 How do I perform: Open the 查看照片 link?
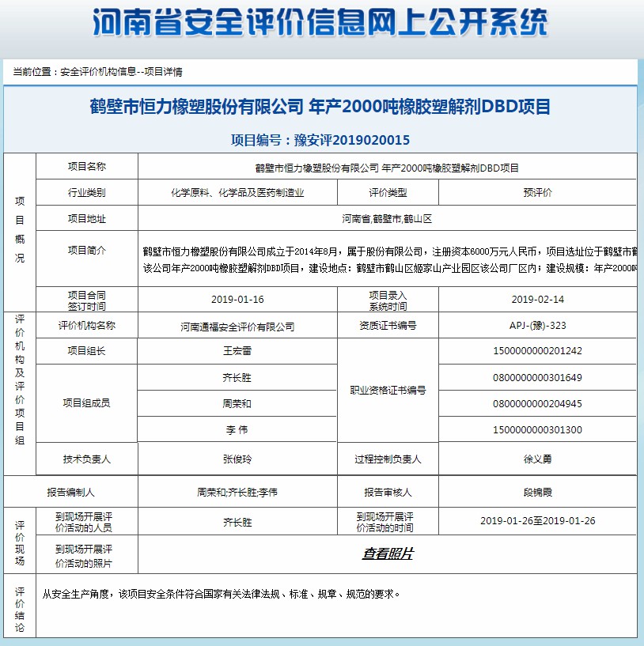[388, 553]
